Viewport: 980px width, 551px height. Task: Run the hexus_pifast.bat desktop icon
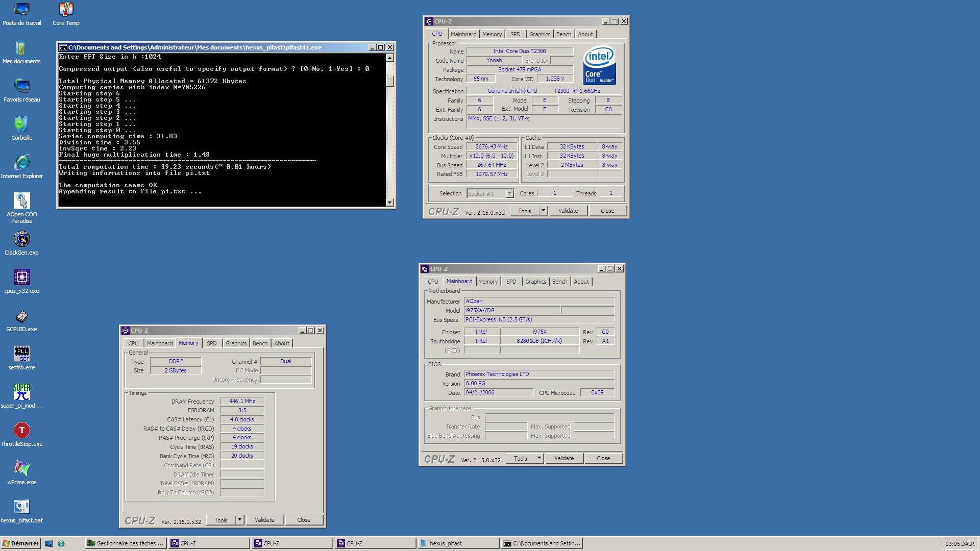click(x=21, y=512)
